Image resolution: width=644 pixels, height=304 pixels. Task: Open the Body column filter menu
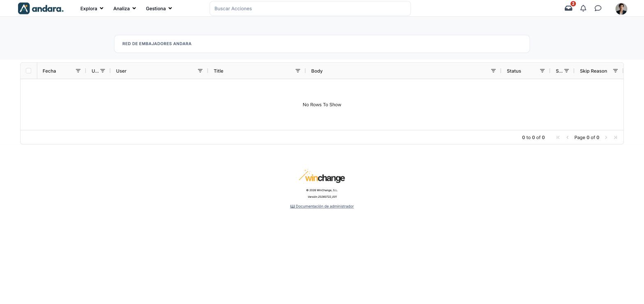[493, 71]
